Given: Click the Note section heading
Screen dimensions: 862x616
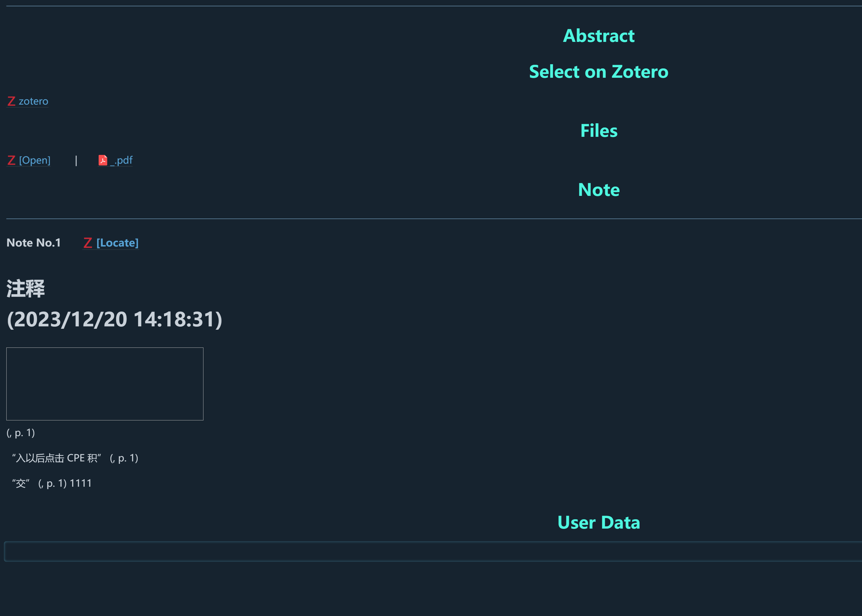Looking at the screenshot, I should [599, 190].
